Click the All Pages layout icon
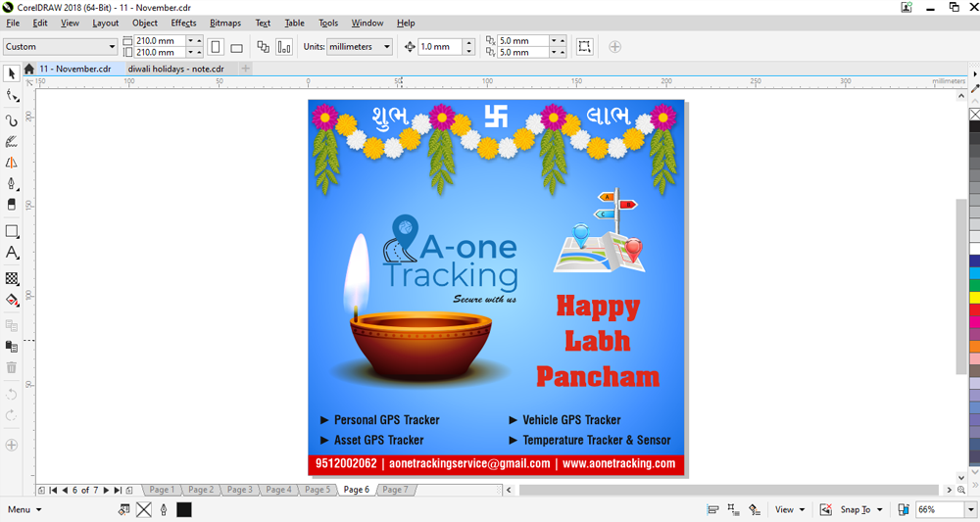The width and height of the screenshot is (980, 522). click(x=263, y=47)
